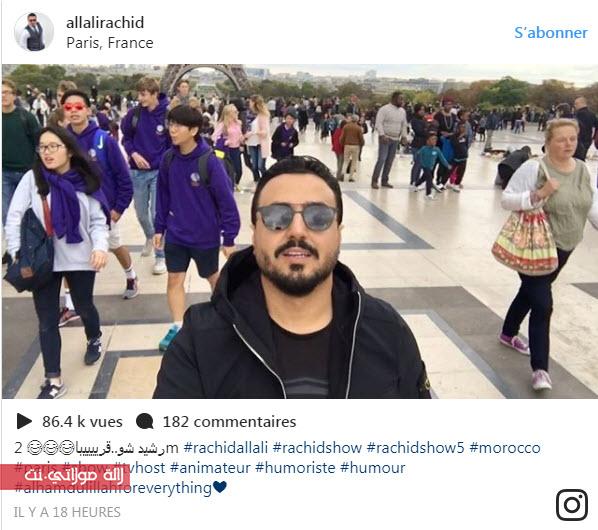Click the S'abonner link
Viewport: 598px width, 530px height.
coord(551,33)
